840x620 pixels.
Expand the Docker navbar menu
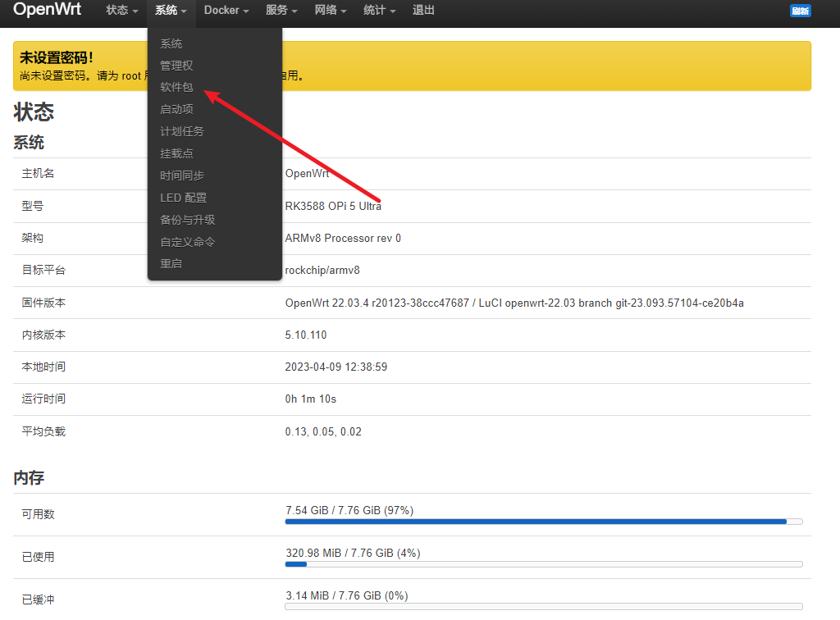226,10
